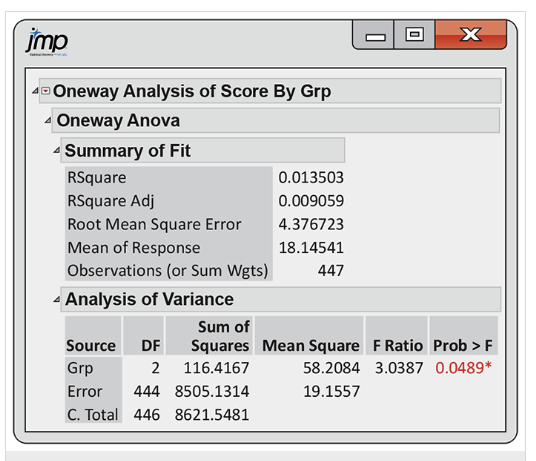Close the JMP window

pyautogui.click(x=471, y=35)
